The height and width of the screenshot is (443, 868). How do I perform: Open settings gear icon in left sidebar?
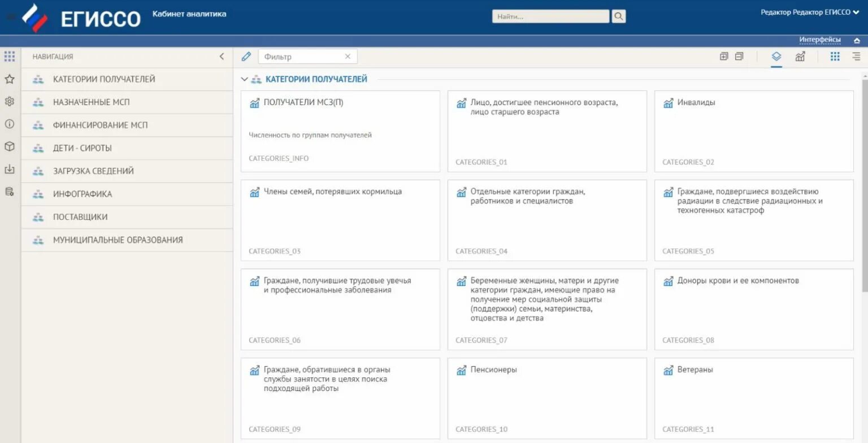click(10, 102)
